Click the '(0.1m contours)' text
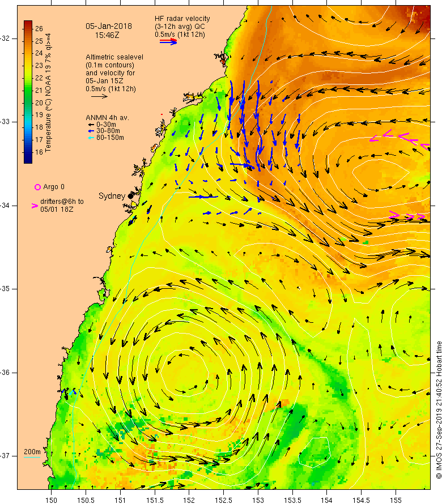Image resolution: width=442 pixels, height=504 pixels. click(110, 65)
